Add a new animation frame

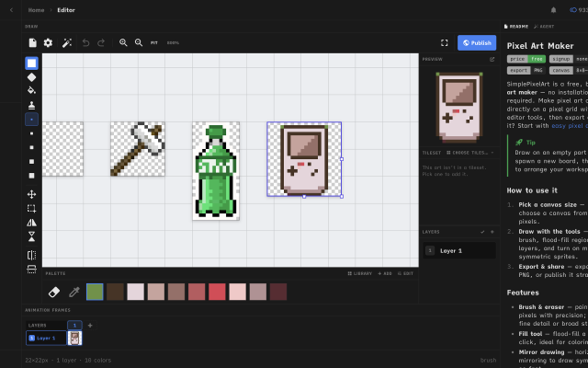pos(90,325)
